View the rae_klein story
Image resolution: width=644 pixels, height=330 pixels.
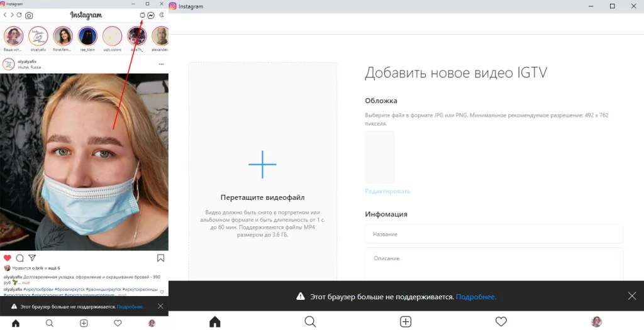[x=87, y=36]
